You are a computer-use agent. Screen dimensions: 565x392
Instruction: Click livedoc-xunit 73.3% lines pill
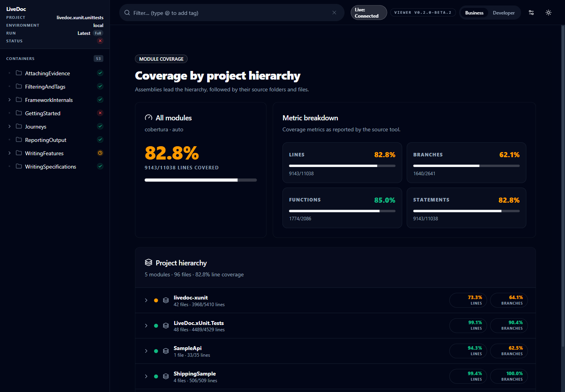(468, 300)
